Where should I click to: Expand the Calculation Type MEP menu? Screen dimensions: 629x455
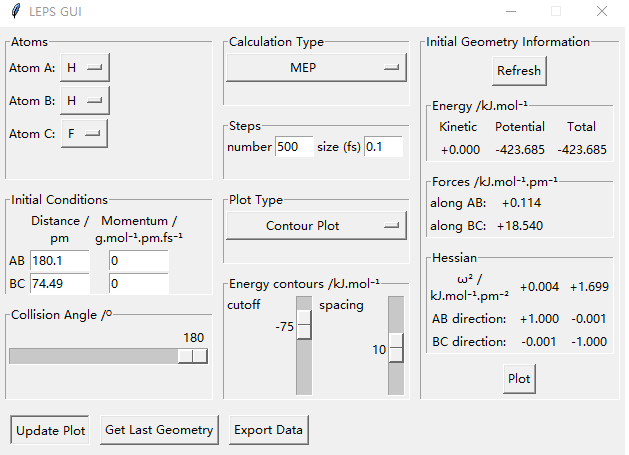coord(316,68)
